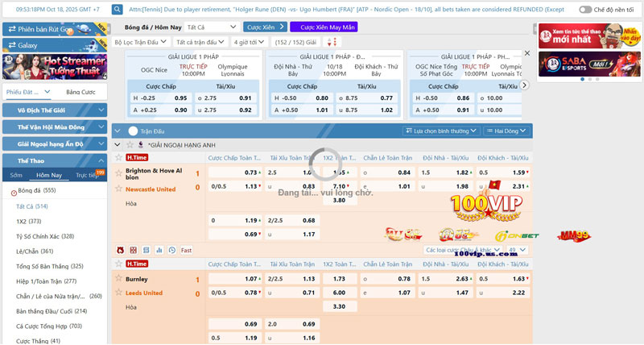Image resolution: width=644 pixels, height=345 pixels.
Task: Collapse the Trận Đấu header chevron
Action: coord(118,131)
